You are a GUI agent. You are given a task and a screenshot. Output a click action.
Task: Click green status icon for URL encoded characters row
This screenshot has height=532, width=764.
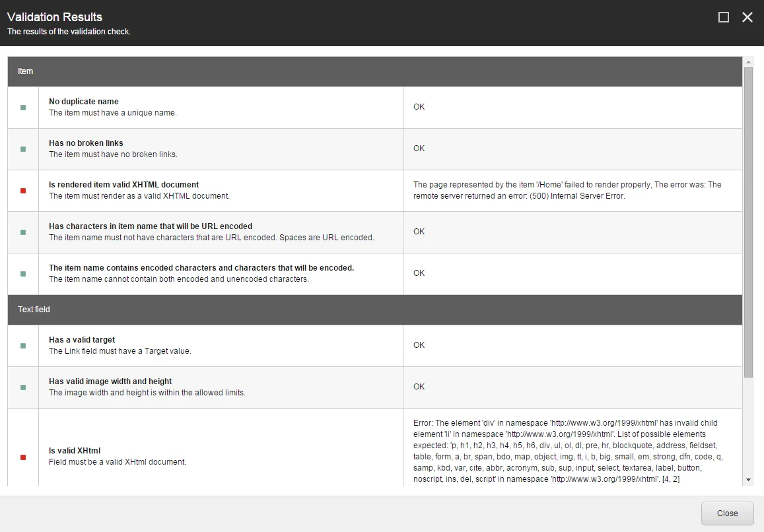(23, 232)
